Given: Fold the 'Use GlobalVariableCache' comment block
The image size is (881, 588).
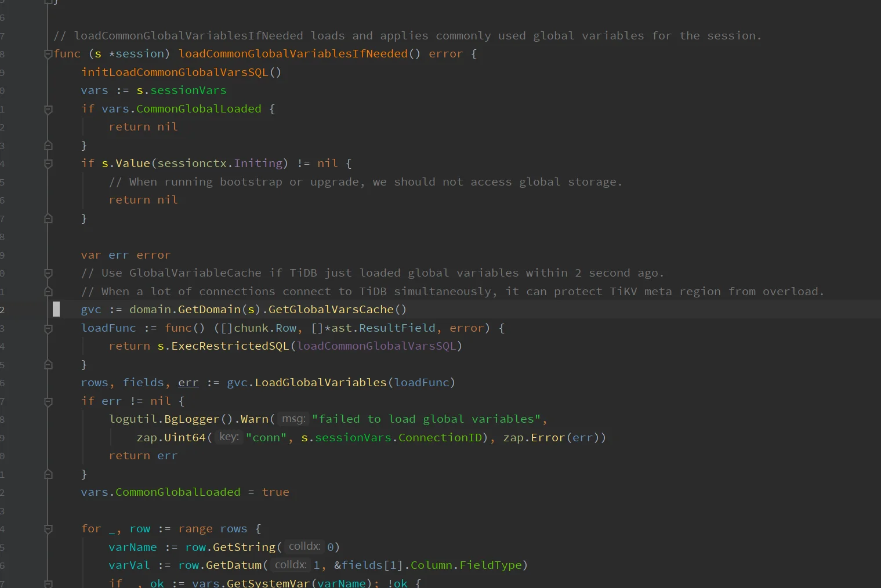Looking at the screenshot, I should pyautogui.click(x=48, y=274).
